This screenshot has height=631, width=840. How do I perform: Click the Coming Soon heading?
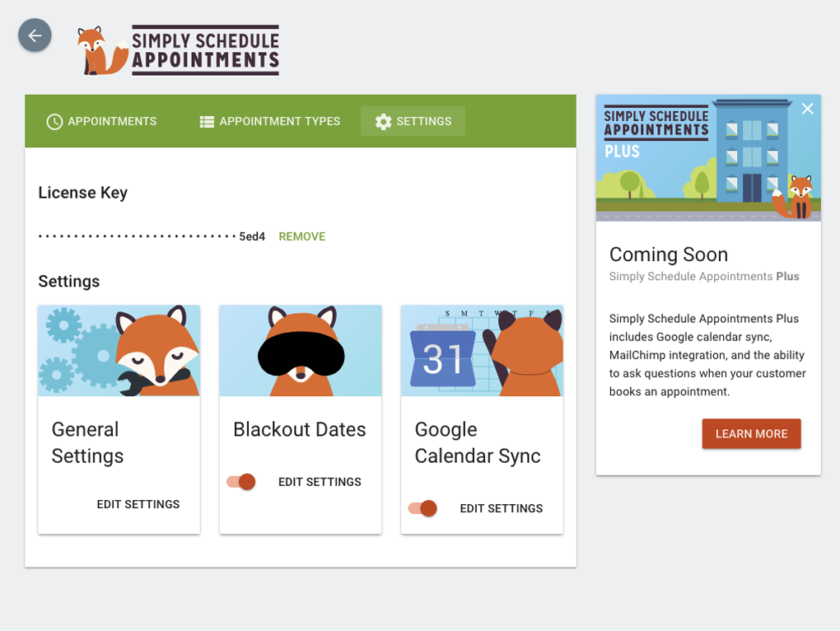click(669, 255)
